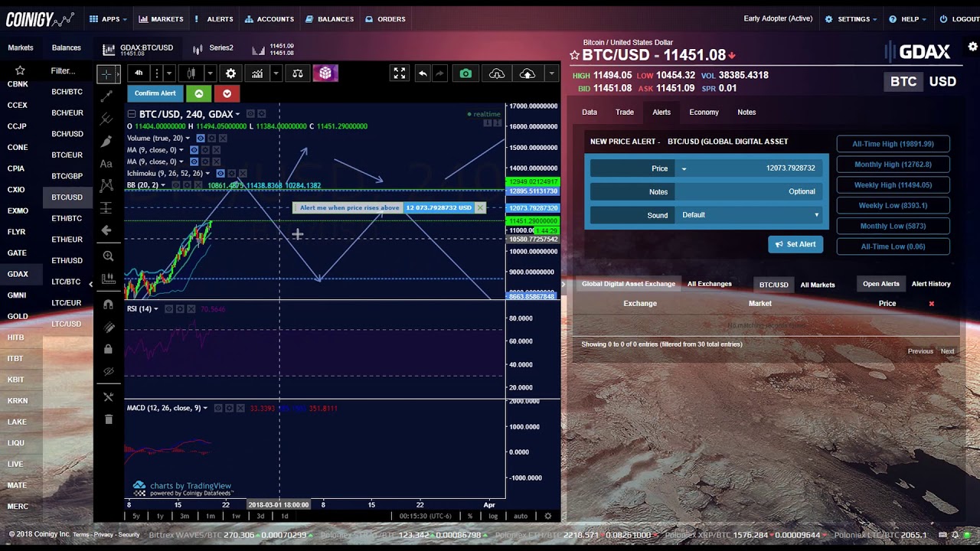Viewport: 980px width, 551px height.
Task: Click the Set Alert button
Action: [x=795, y=244]
